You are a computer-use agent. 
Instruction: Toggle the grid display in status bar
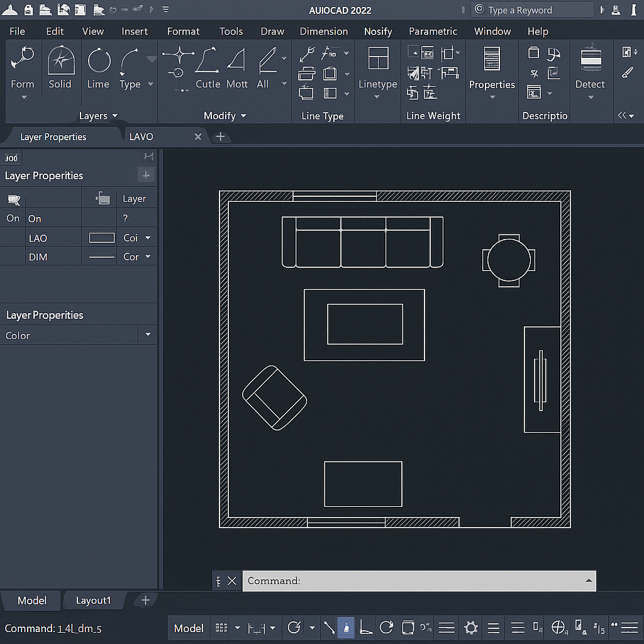pyautogui.click(x=221, y=628)
